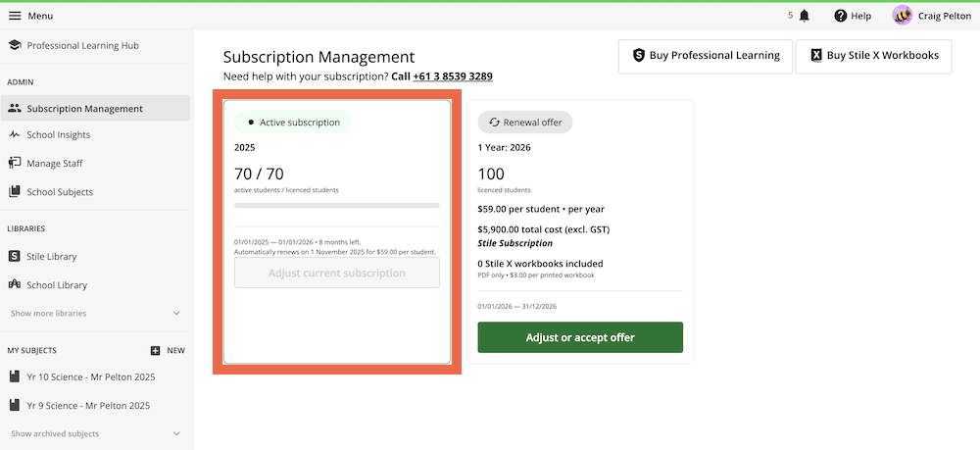Click the 1 Year: 2026 label
980x450 pixels.
504,148
